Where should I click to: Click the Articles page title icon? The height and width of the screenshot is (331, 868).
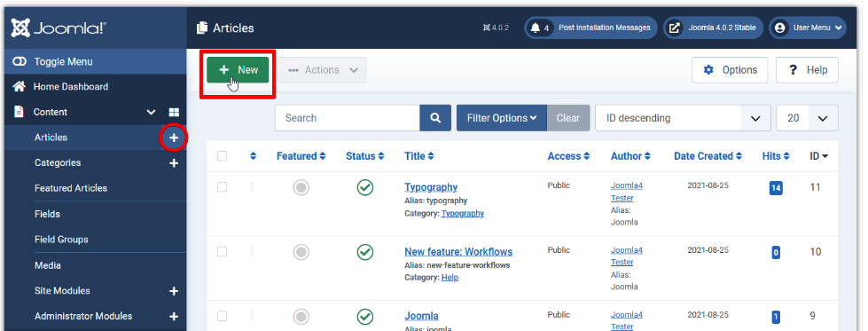pos(202,28)
